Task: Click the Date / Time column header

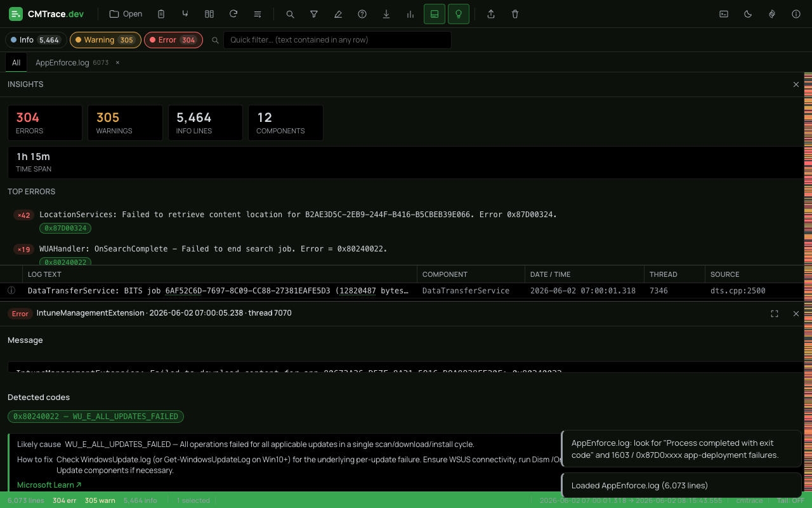Action: tap(584, 274)
